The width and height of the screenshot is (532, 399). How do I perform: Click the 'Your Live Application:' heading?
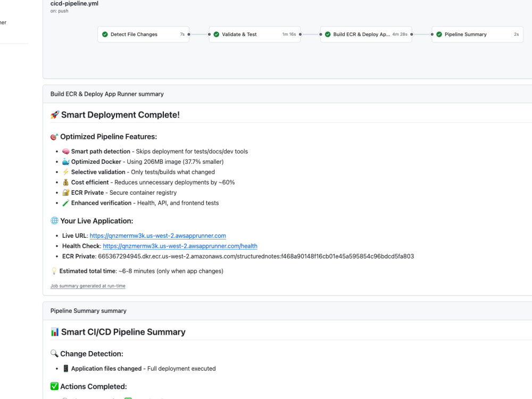tap(97, 221)
